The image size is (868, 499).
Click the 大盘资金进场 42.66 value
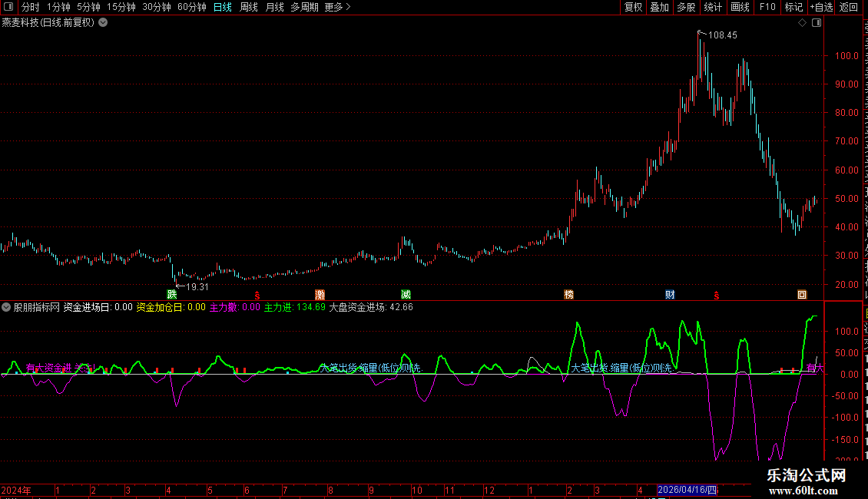point(371,307)
